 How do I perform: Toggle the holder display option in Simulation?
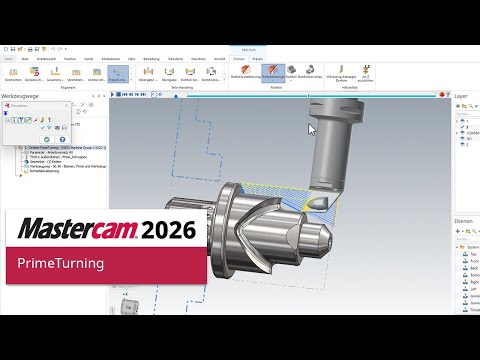point(21,120)
